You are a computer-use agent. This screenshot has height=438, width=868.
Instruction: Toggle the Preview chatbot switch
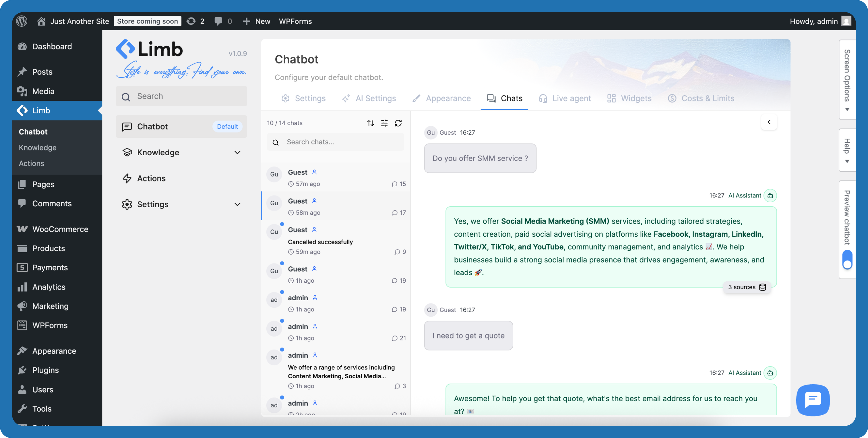point(847,259)
